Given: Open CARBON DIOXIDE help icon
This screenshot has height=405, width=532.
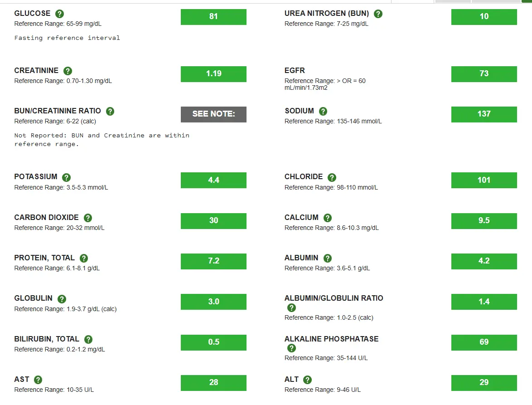Looking at the screenshot, I should [x=88, y=218].
